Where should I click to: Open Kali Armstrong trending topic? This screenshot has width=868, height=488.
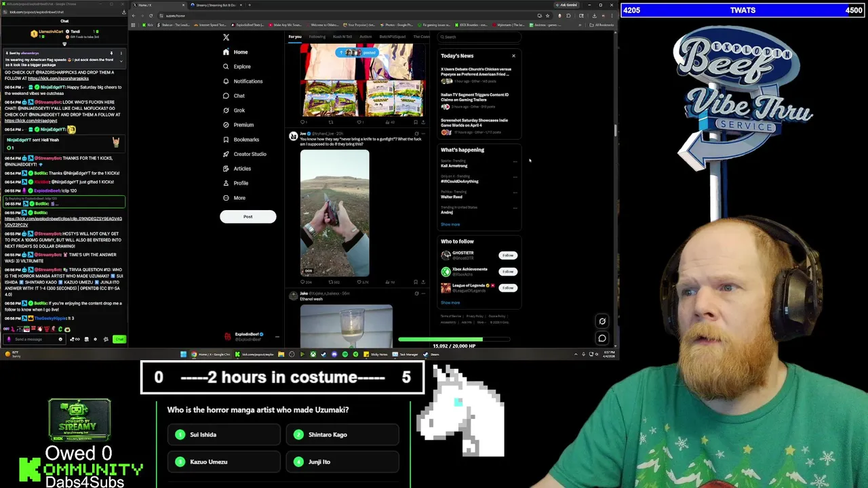tap(454, 165)
